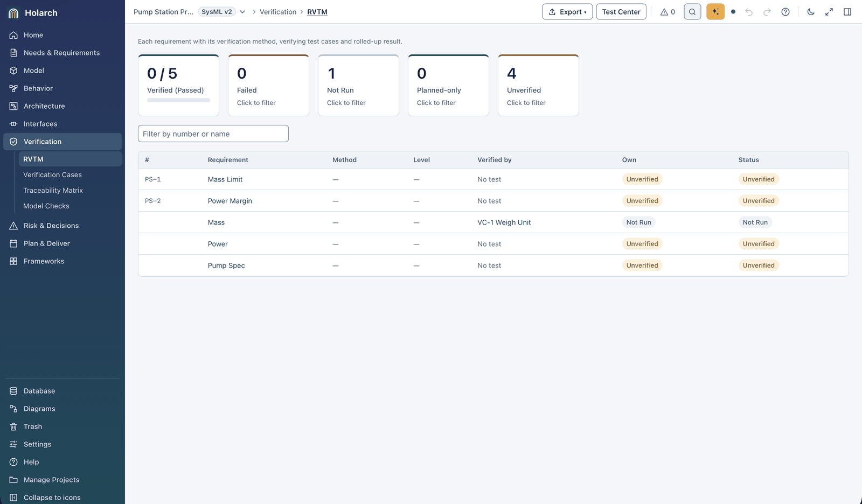Click the Holarch logo icon

(x=13, y=13)
